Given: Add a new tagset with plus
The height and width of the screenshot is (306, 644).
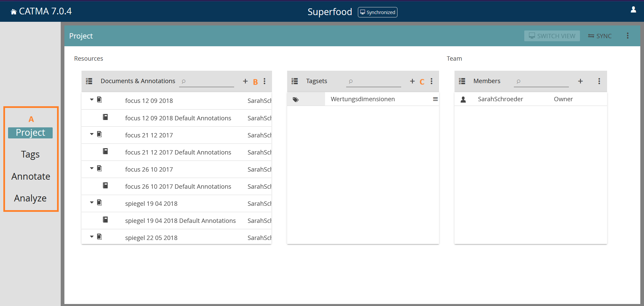Looking at the screenshot, I should point(413,81).
